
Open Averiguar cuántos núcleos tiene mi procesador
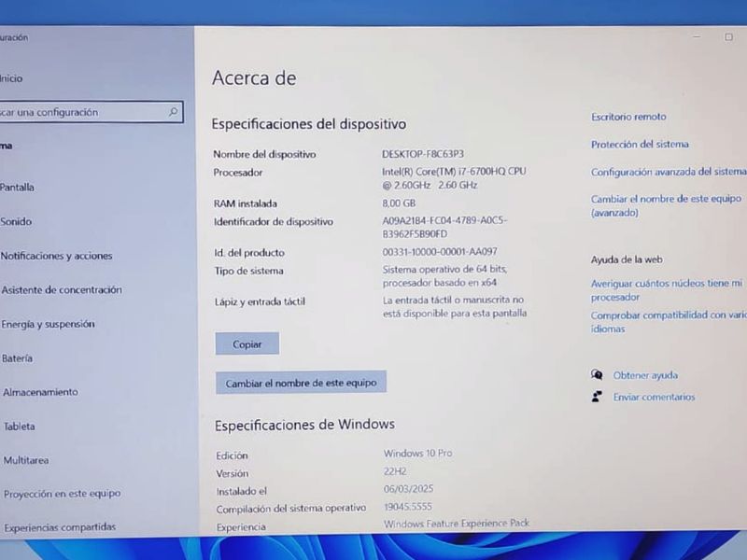(x=667, y=290)
